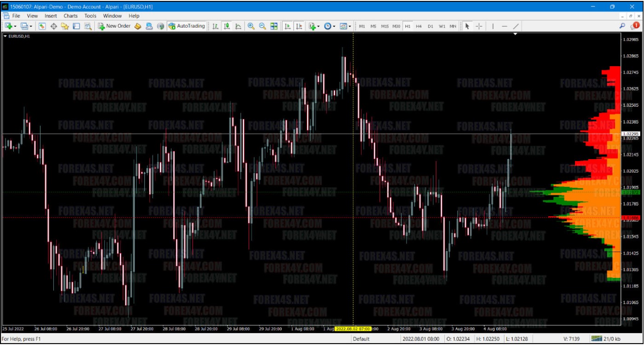The height and width of the screenshot is (345, 644).
Task: Toggle chart shift from right edge
Action: [299, 26]
